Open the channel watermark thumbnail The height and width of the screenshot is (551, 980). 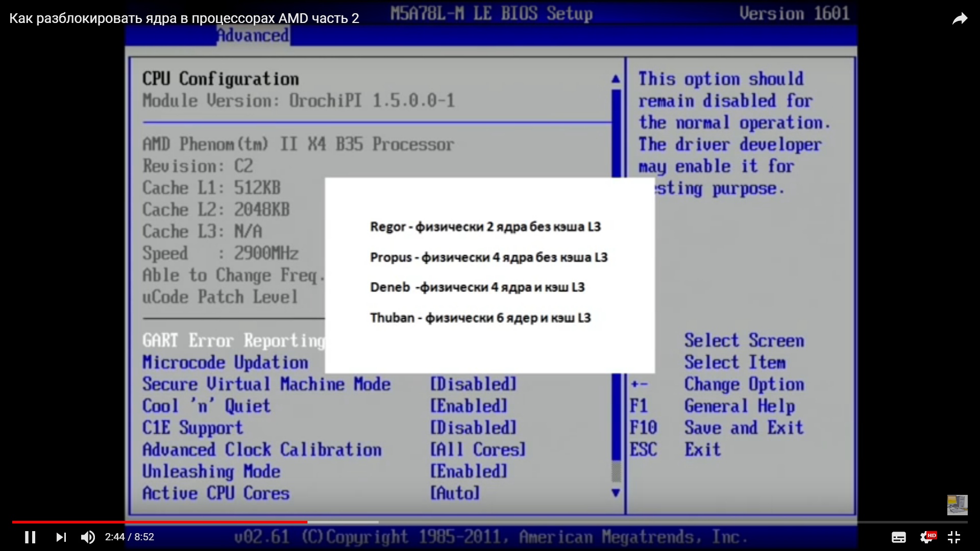957,505
